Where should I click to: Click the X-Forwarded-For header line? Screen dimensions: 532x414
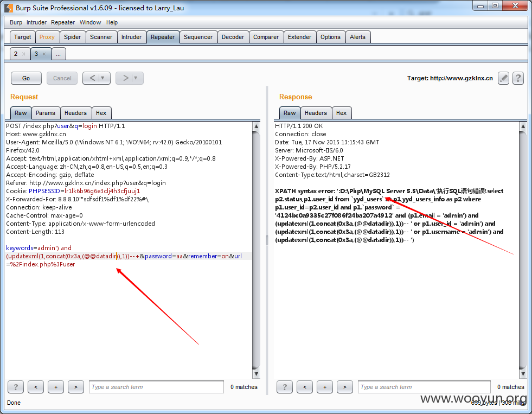click(78, 199)
